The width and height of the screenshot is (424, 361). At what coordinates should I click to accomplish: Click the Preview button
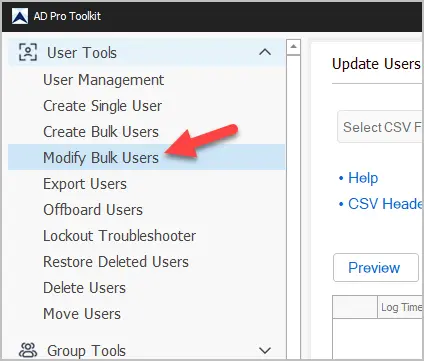point(376,268)
